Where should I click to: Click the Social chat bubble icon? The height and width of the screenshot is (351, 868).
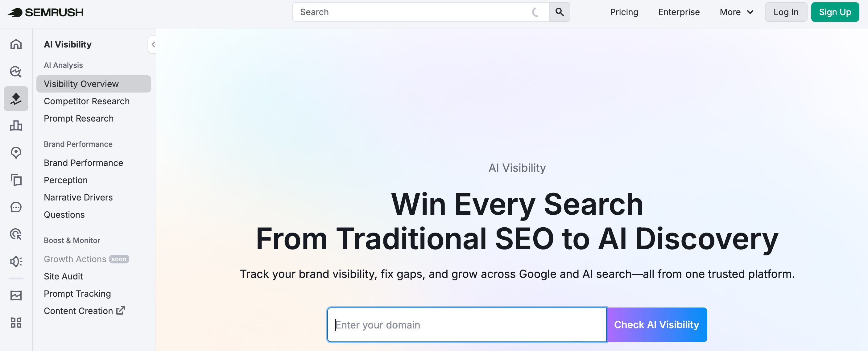[16, 207]
